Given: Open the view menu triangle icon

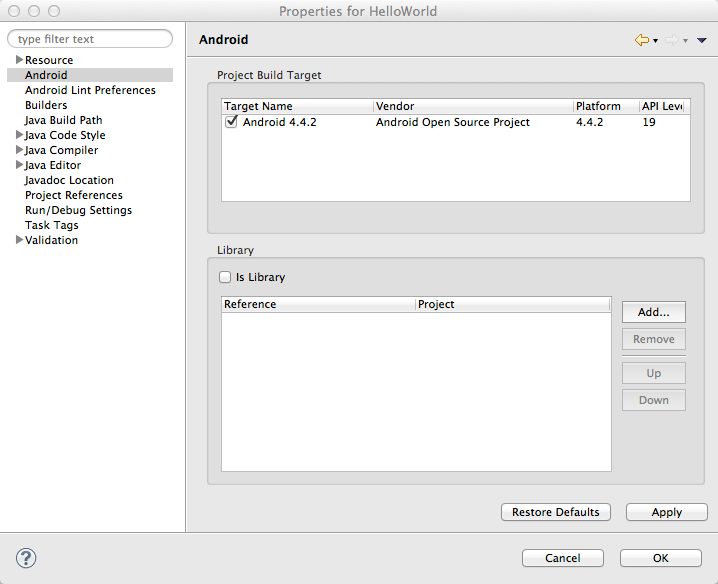Looking at the screenshot, I should click(x=701, y=41).
